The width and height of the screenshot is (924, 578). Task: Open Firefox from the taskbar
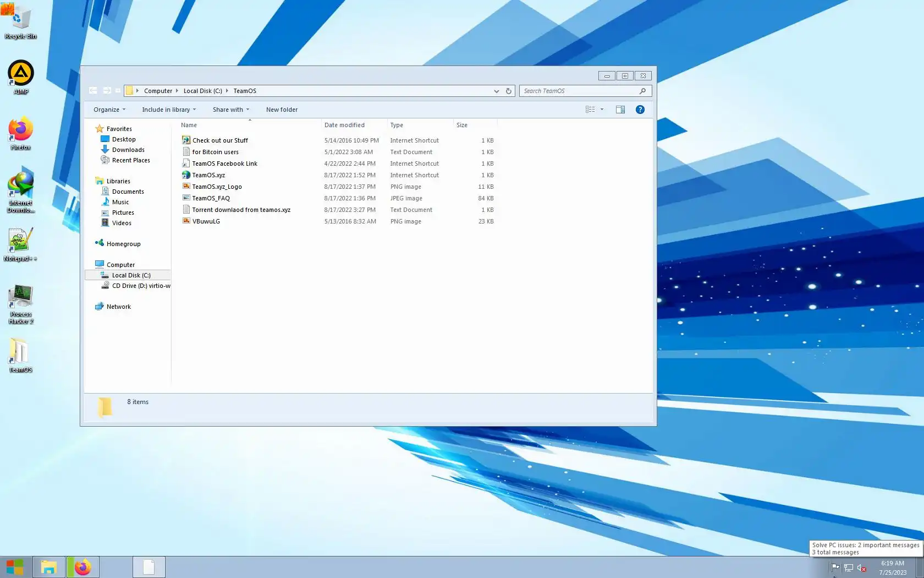(82, 567)
